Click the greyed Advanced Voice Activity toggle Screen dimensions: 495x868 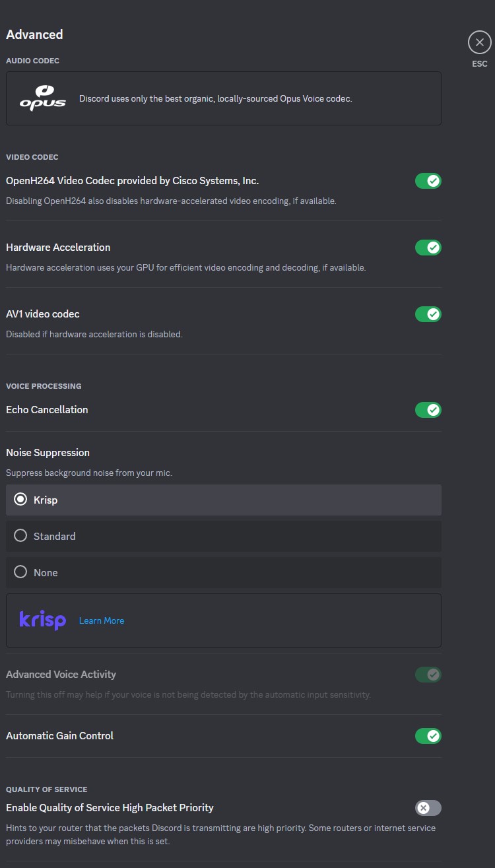428,675
